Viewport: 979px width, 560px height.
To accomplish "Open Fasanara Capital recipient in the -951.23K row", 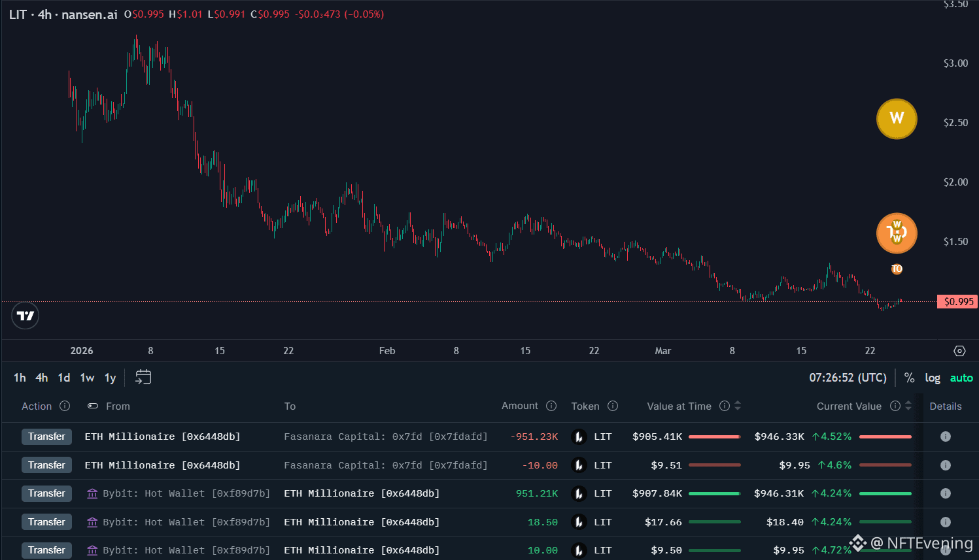I will [x=386, y=436].
